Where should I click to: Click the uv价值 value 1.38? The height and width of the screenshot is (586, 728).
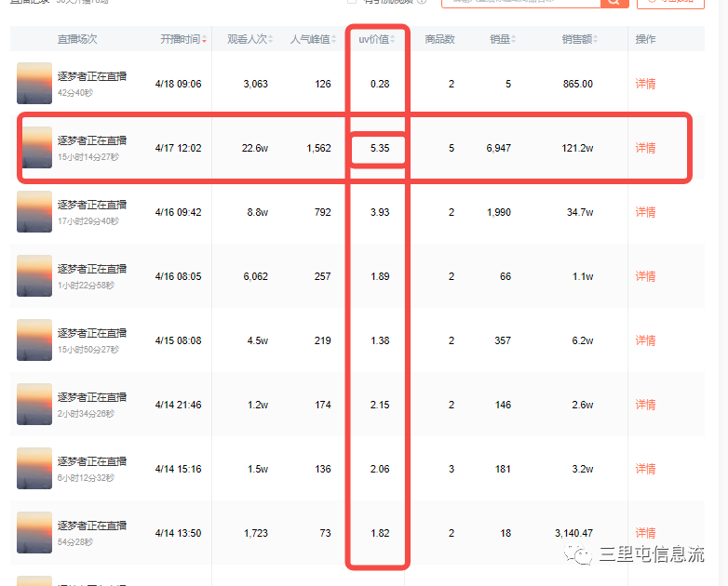380,340
